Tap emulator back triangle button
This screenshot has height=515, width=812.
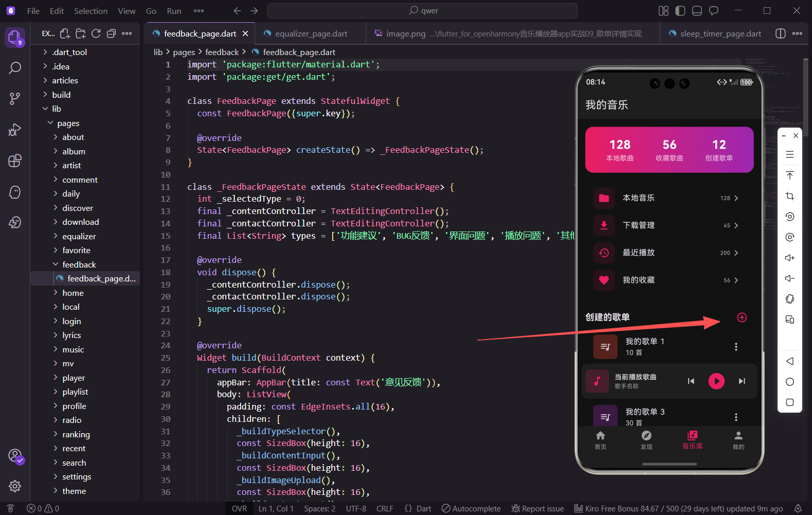coord(790,361)
